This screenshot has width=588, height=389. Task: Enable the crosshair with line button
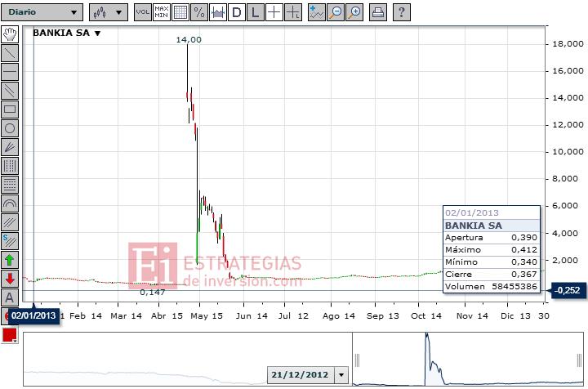(293, 12)
